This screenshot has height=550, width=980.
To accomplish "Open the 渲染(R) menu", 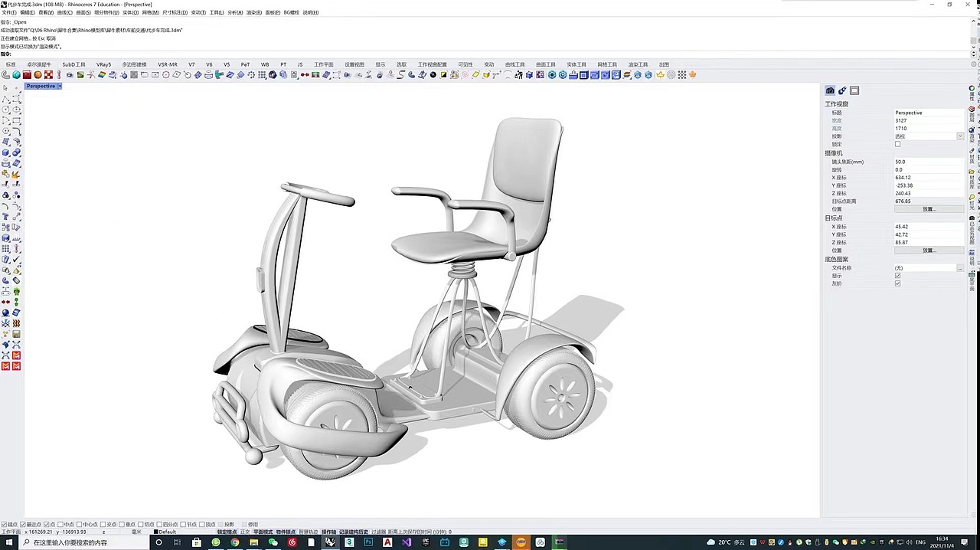I will click(254, 12).
